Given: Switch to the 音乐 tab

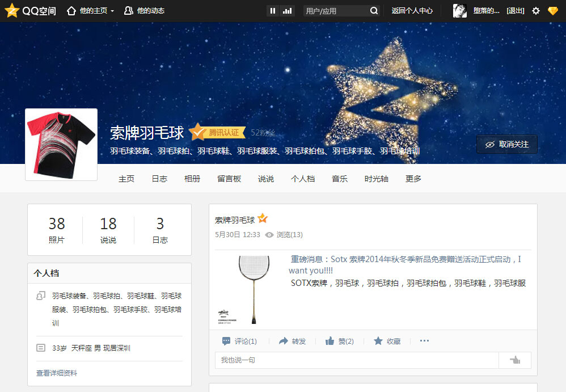Looking at the screenshot, I should (340, 179).
